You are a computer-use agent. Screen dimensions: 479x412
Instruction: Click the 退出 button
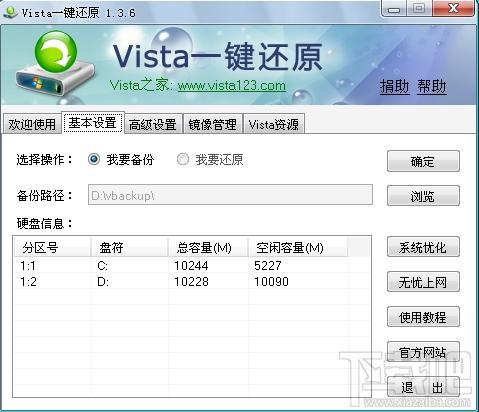pos(423,387)
